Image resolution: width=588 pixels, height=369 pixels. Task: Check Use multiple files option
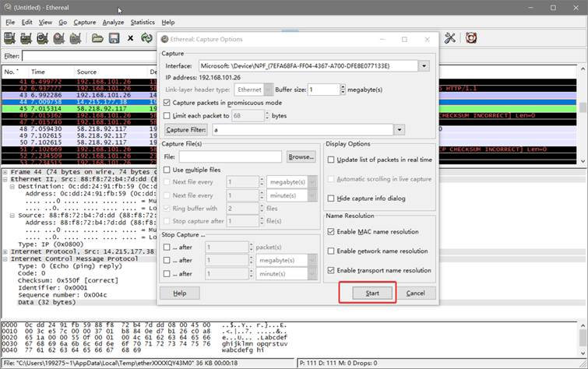click(167, 170)
